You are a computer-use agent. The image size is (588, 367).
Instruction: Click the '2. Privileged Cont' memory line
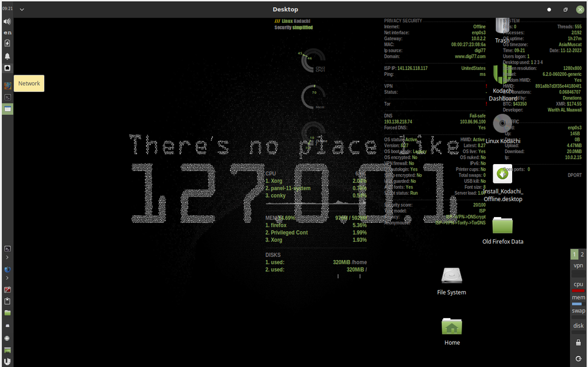(x=316, y=233)
